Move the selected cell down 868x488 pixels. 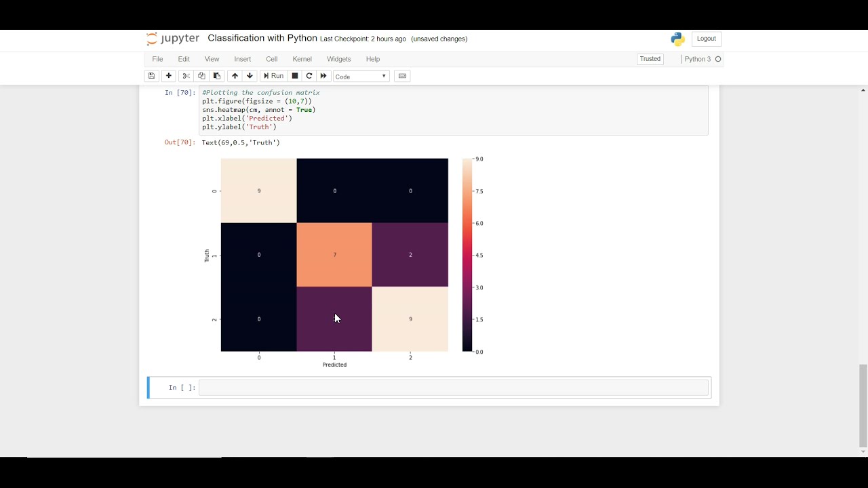point(250,76)
